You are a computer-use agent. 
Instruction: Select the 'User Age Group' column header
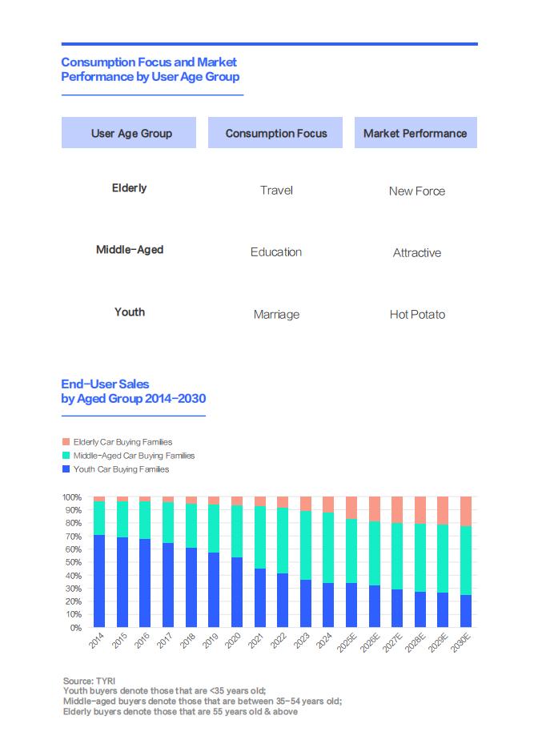pos(129,133)
